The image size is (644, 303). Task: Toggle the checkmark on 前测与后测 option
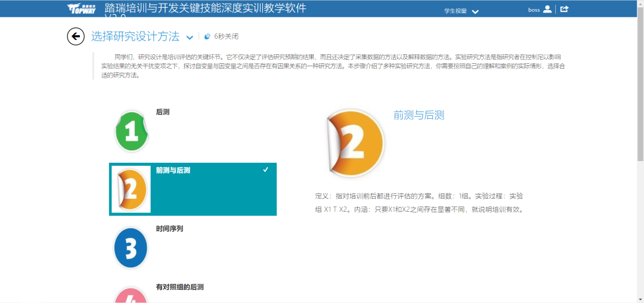[265, 170]
